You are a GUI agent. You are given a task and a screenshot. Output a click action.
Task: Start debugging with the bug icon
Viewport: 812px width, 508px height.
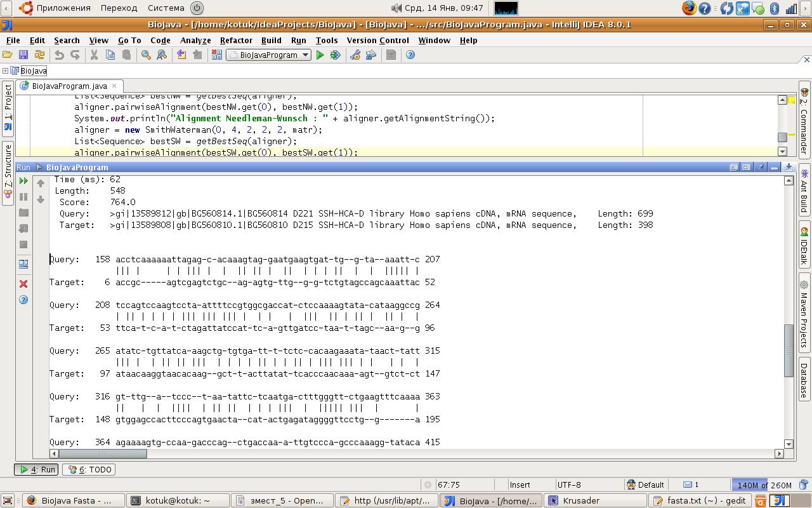(335, 55)
